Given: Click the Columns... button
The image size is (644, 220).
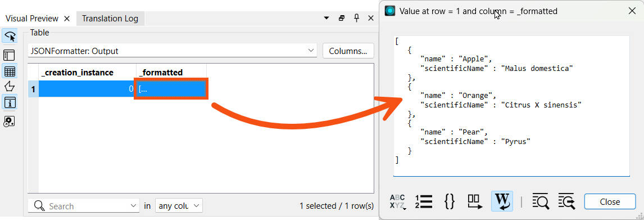Looking at the screenshot, I should coord(348,51).
